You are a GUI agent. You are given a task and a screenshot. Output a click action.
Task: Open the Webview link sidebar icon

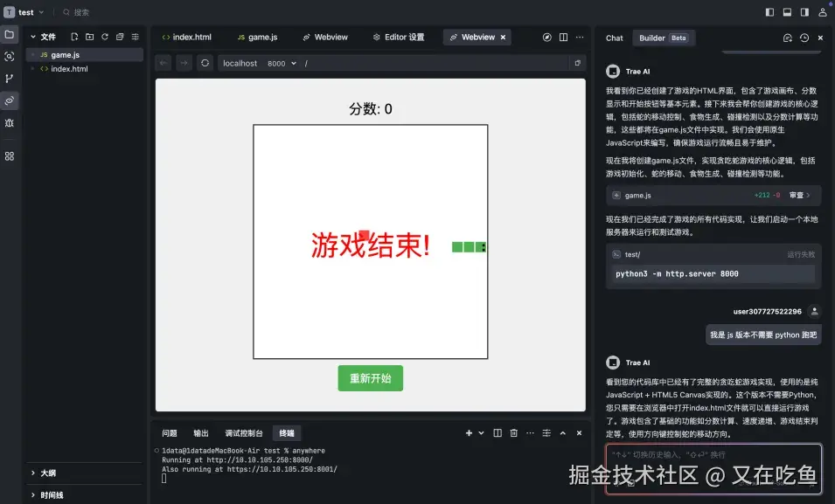click(x=9, y=100)
